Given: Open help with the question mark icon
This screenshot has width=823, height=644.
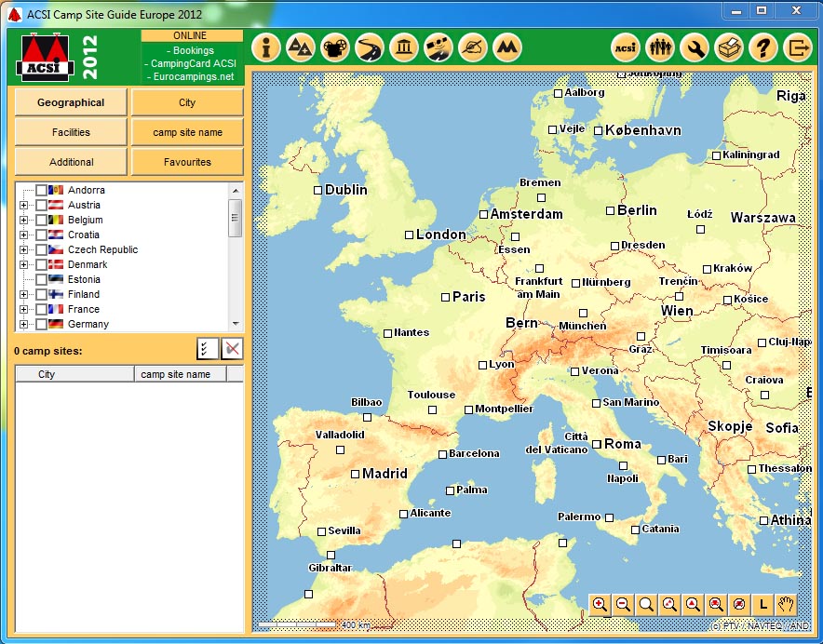Looking at the screenshot, I should click(x=763, y=47).
